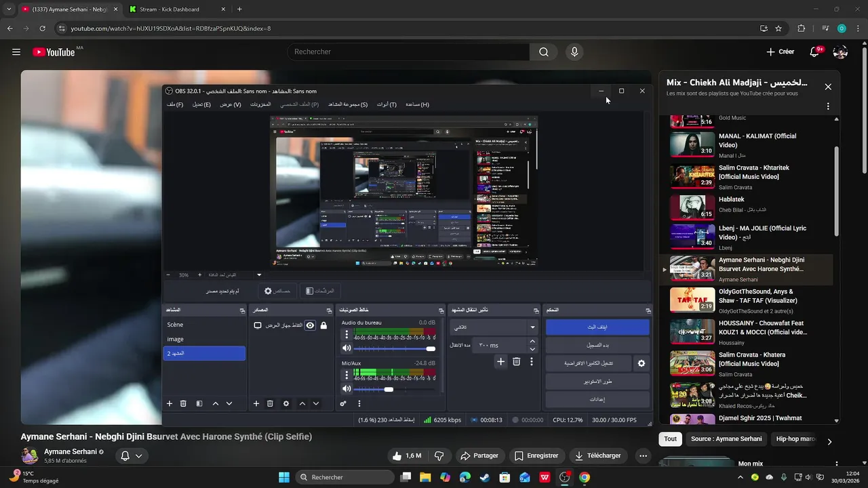Open transition three-dot properties menu
Screen dimensions: 868x488
coord(532,362)
